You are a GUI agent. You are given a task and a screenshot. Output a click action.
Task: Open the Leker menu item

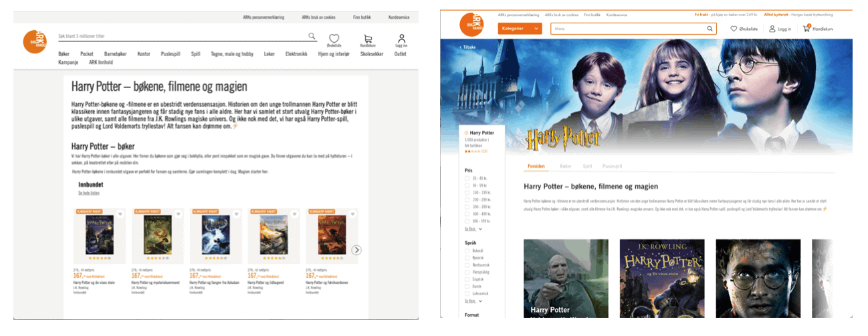(269, 54)
